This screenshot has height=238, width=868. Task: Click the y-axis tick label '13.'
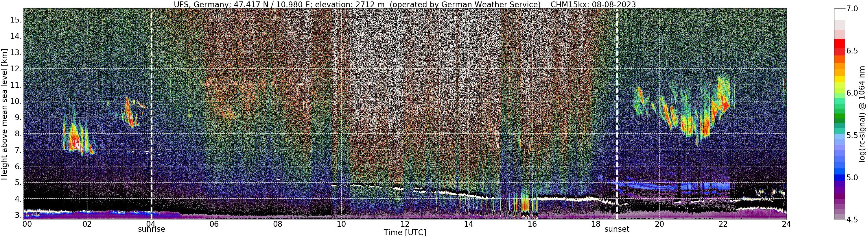[16, 53]
